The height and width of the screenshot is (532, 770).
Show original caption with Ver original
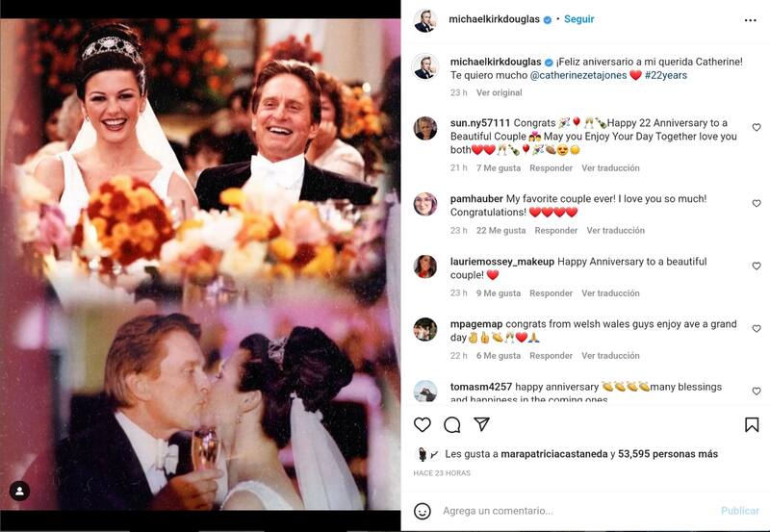(499, 93)
